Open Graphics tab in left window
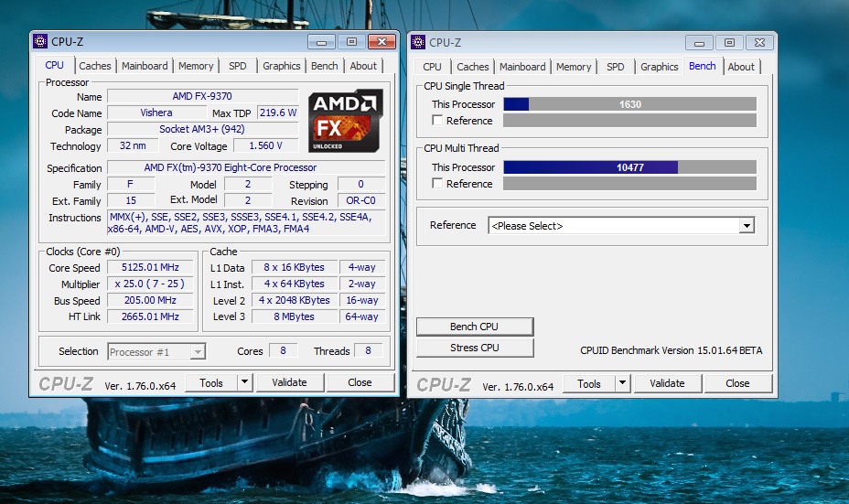 pyautogui.click(x=281, y=66)
